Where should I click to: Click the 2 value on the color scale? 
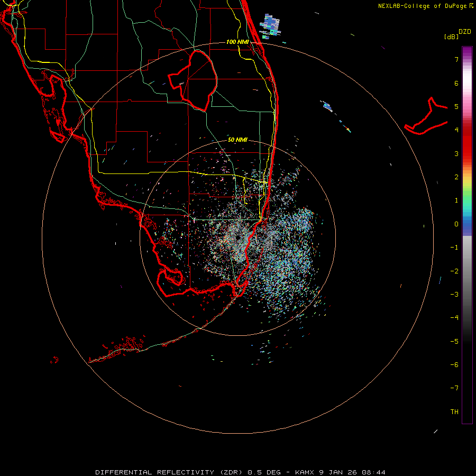coord(456,177)
